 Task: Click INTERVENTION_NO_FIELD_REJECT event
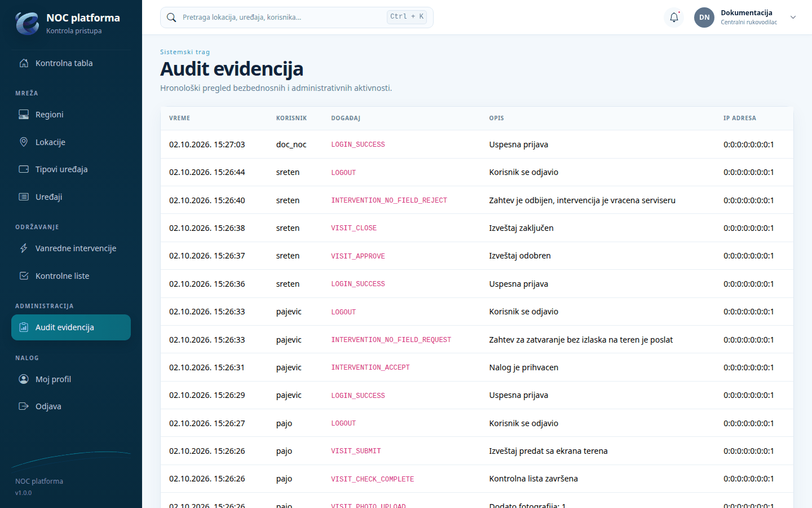[389, 200]
